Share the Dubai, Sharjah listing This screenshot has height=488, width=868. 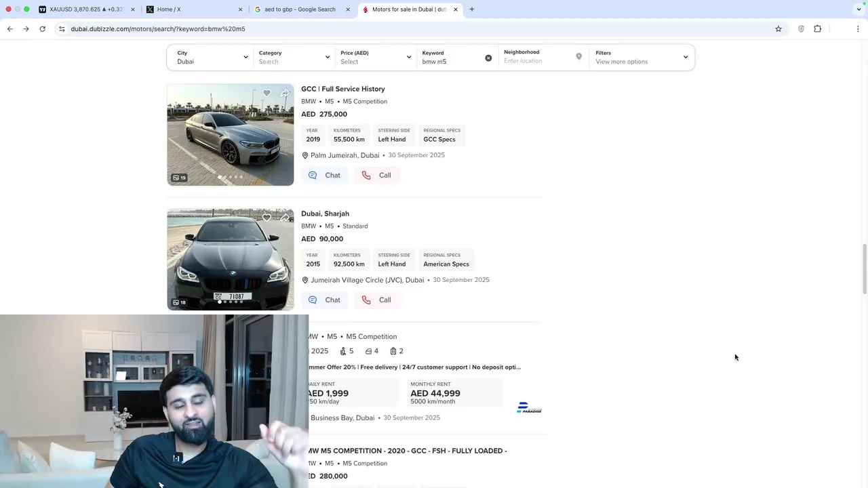coord(285,218)
